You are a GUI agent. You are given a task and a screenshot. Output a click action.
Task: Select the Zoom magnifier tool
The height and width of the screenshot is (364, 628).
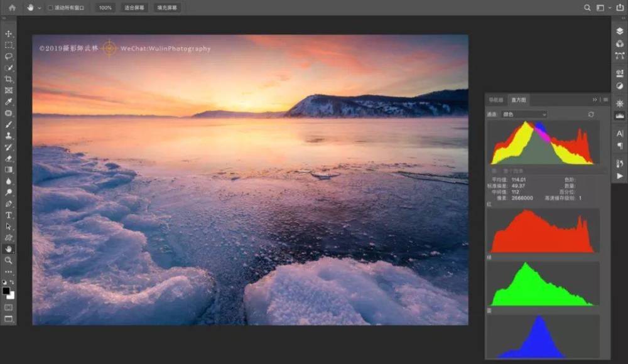click(8, 260)
